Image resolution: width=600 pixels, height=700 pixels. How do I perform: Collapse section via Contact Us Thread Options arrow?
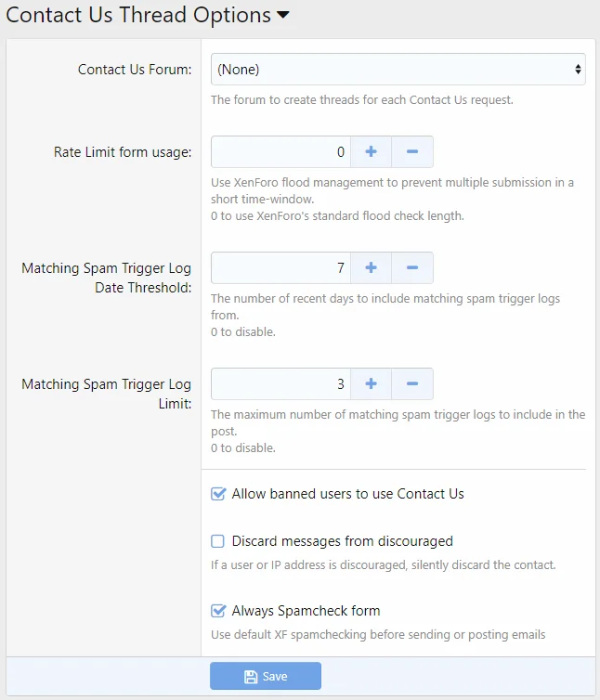pyautogui.click(x=283, y=16)
